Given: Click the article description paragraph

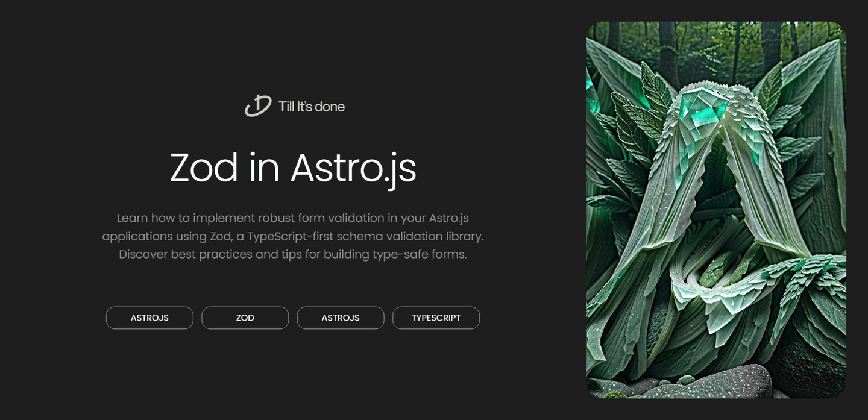Looking at the screenshot, I should pyautogui.click(x=293, y=236).
